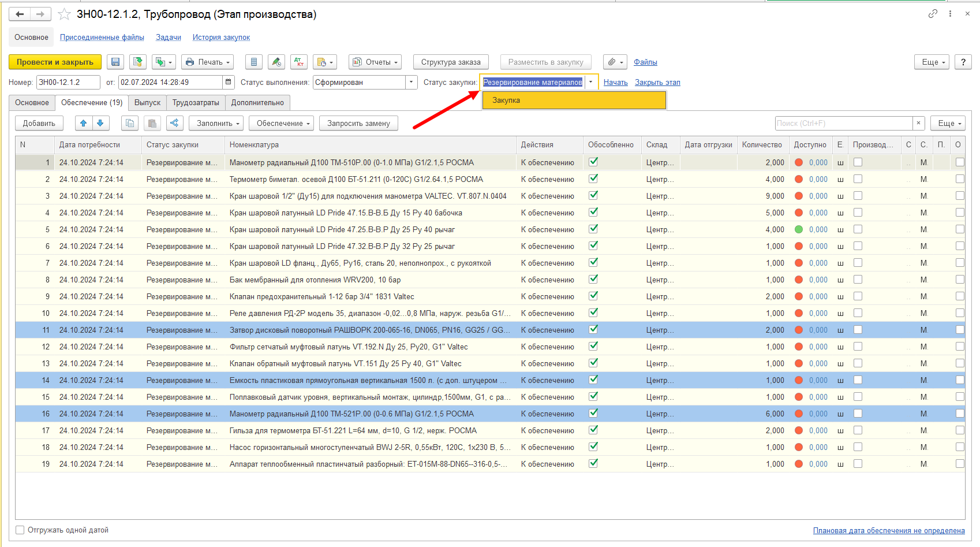Click the copy row icon beside arrows
Screen dimensions: 980x547
pyautogui.click(x=130, y=123)
